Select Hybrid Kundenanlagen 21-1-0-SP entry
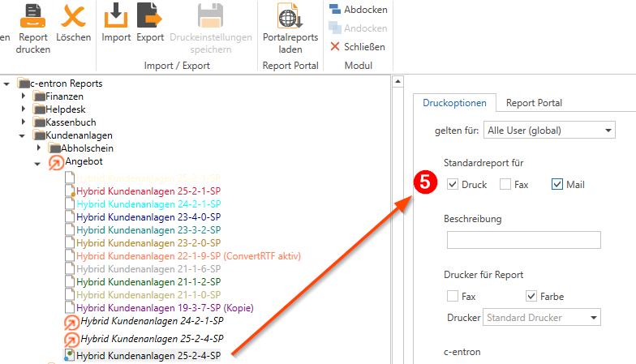 coord(148,295)
